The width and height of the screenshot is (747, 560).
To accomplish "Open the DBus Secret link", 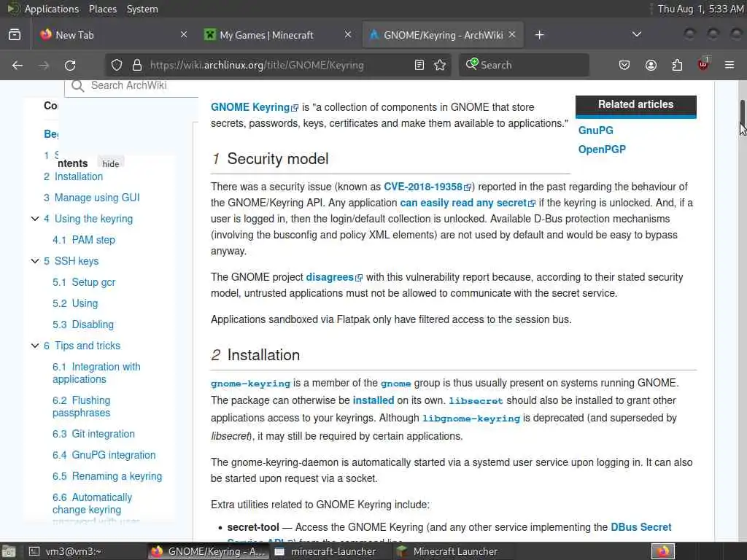I will pos(640,527).
